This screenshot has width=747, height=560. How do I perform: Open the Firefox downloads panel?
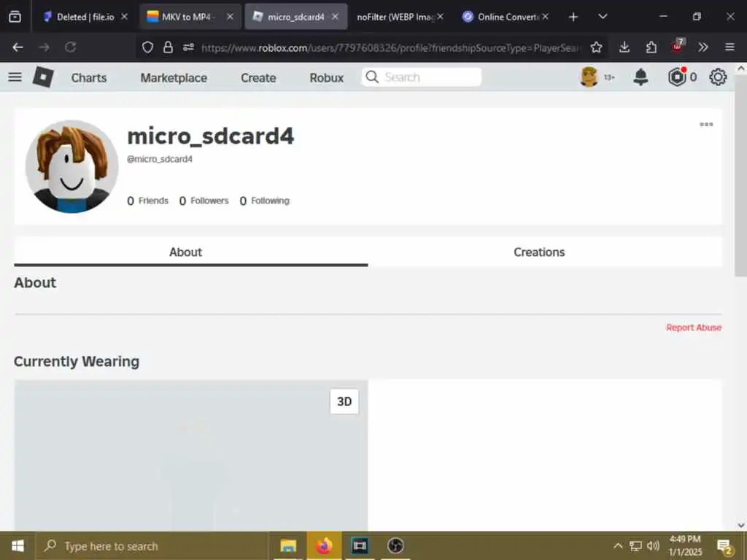(x=624, y=47)
